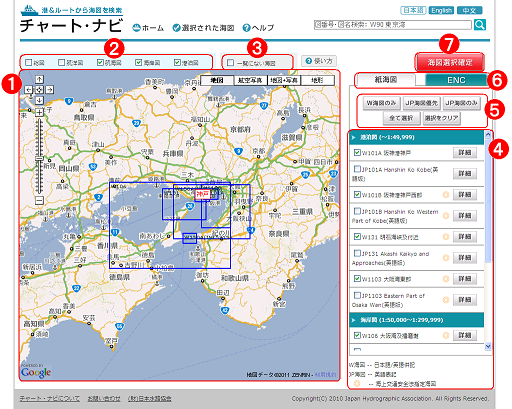Pan the map up with arrow
Viewport: 512px width, 409px height.
(x=39, y=79)
